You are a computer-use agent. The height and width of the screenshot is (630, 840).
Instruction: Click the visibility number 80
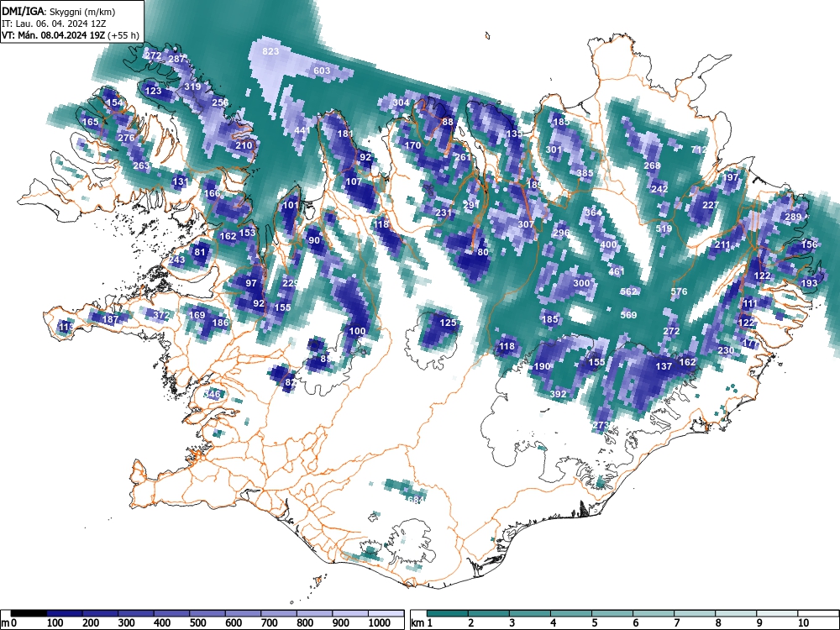[x=483, y=252]
